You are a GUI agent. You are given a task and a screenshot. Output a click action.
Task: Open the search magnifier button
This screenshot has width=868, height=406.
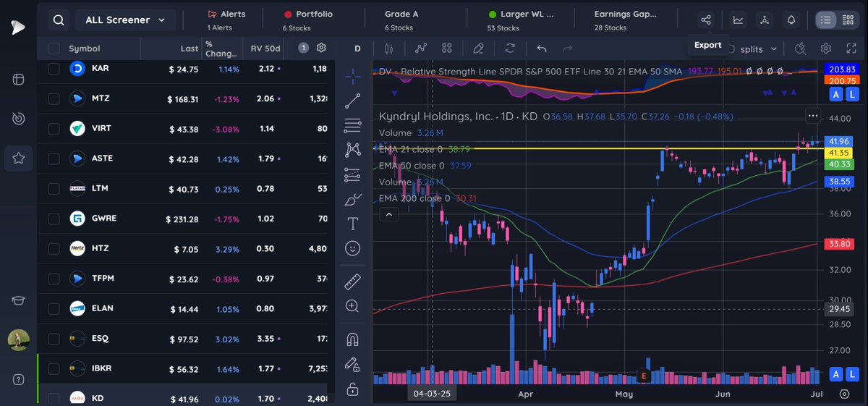59,20
